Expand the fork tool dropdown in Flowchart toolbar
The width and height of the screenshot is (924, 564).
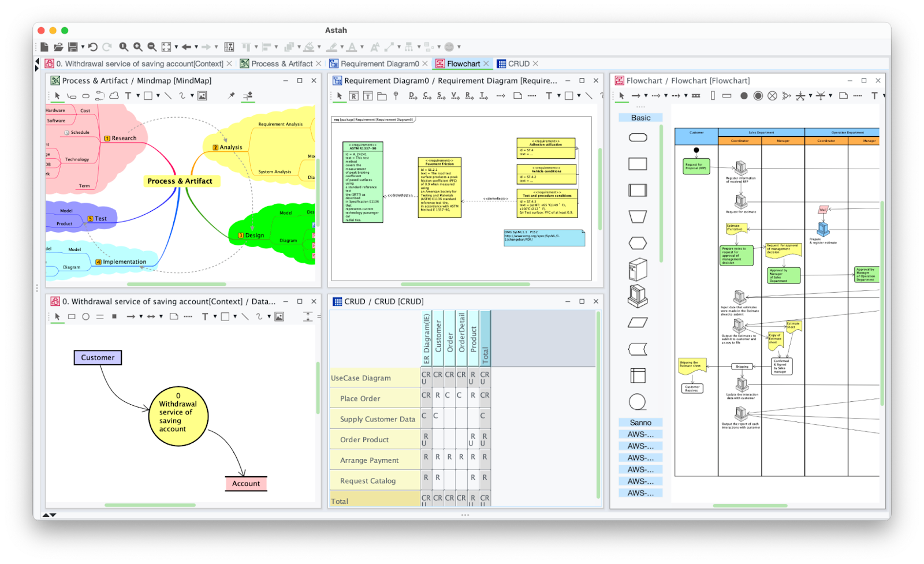click(x=810, y=95)
